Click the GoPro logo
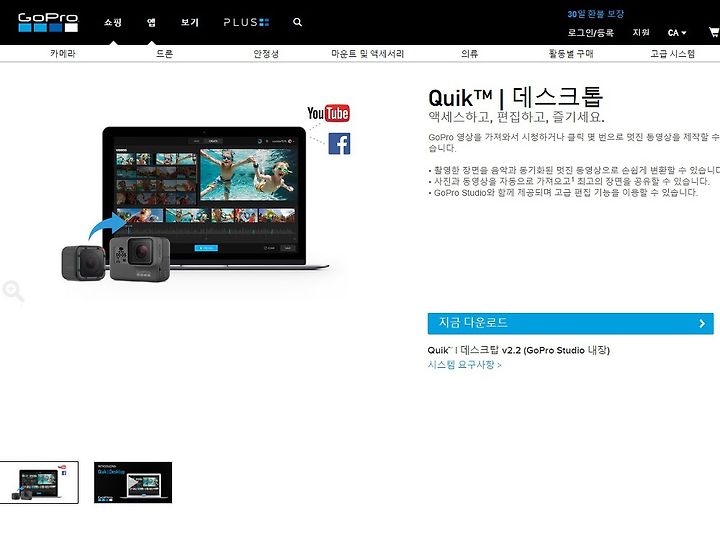This screenshot has height=534, width=720. (48, 22)
